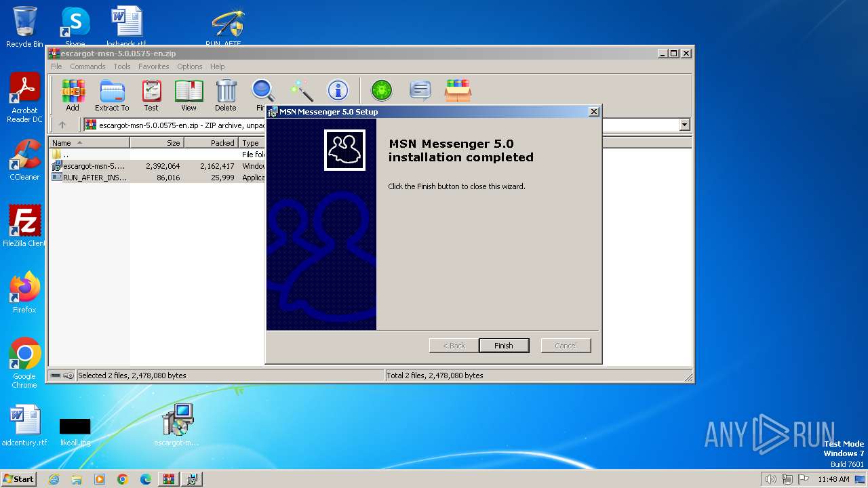
Task: Click the Extract To toolbar icon
Action: point(112,95)
